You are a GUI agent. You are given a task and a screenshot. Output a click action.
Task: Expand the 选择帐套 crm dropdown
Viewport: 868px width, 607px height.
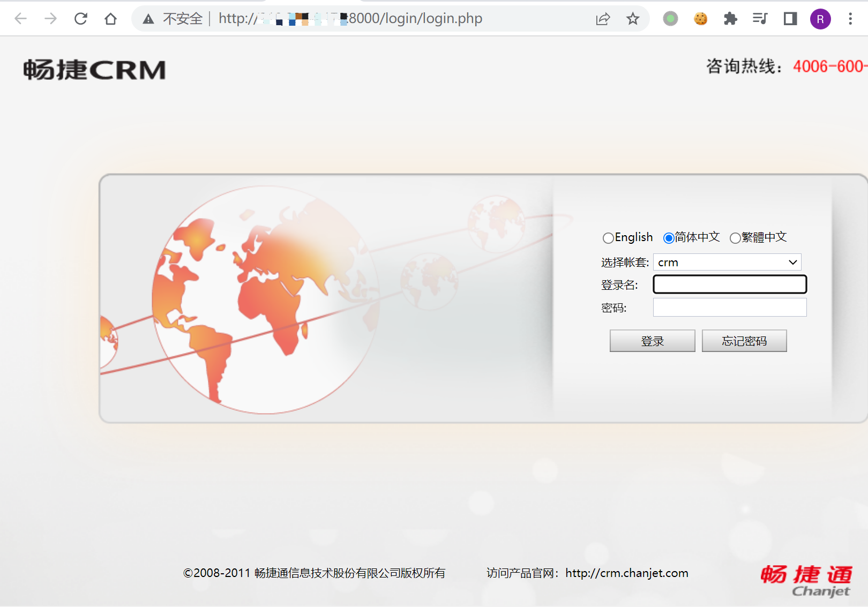click(x=727, y=262)
